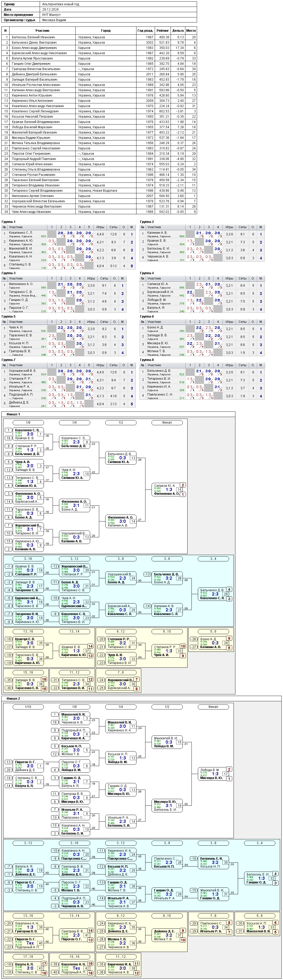Click 'Чуев А. И.' row in Группа-5

tap(64, 329)
